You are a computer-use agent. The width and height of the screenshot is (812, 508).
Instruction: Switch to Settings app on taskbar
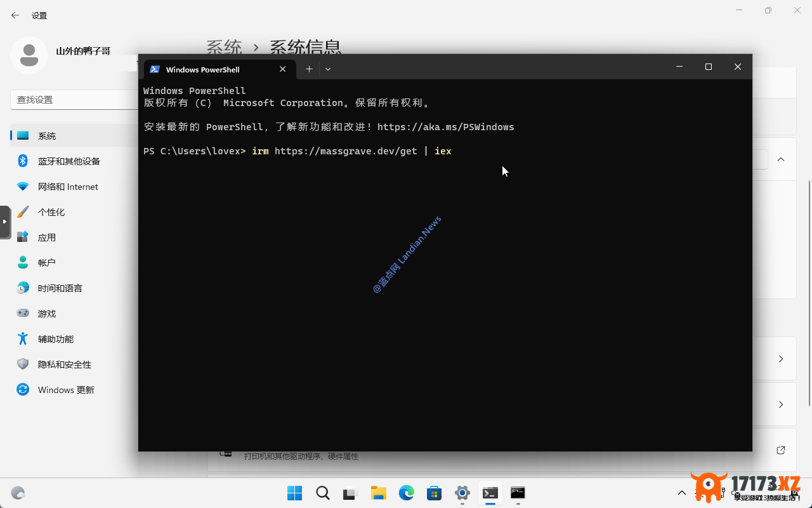coord(462,493)
